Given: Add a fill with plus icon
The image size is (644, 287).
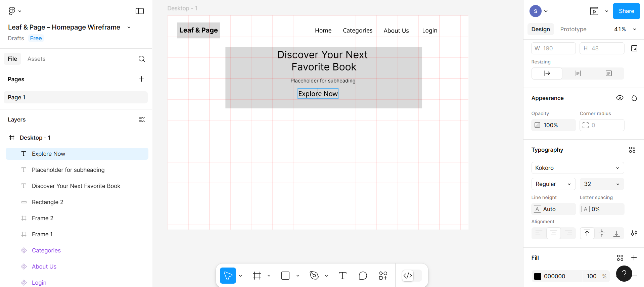Looking at the screenshot, I should tap(634, 258).
